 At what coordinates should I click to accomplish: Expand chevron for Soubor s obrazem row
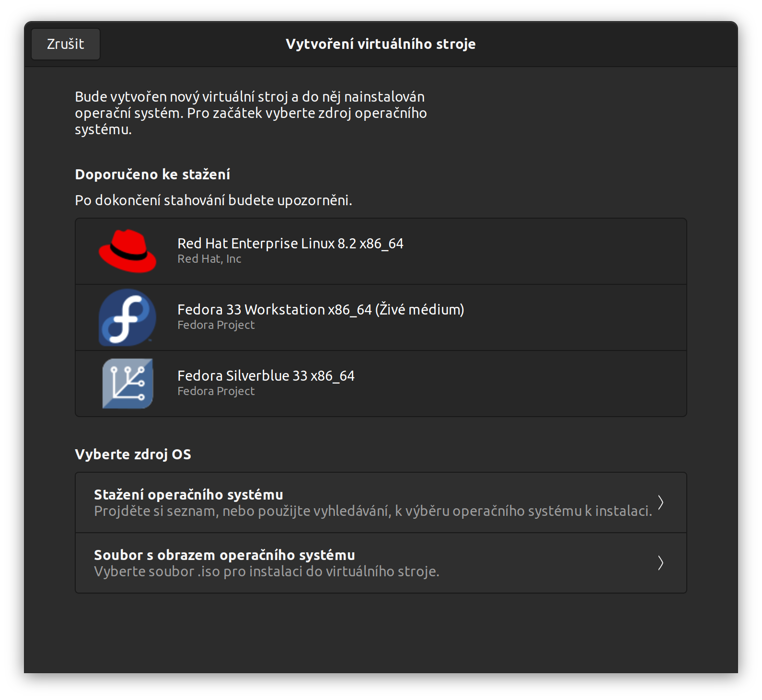point(660,563)
